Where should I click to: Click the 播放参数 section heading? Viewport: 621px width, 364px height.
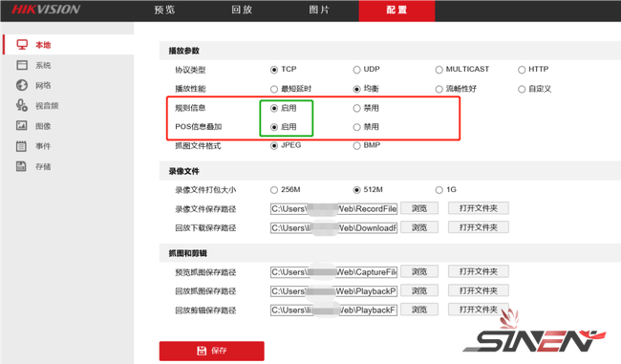pyautogui.click(x=183, y=51)
